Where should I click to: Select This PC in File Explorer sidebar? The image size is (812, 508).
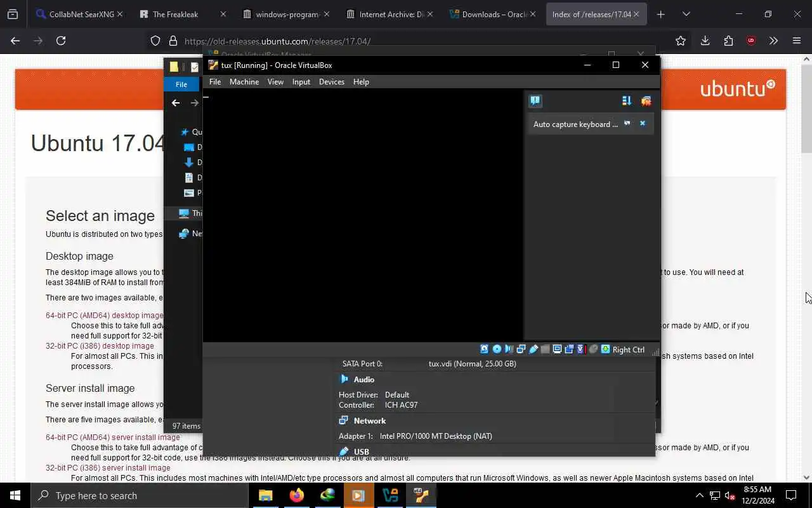click(190, 213)
